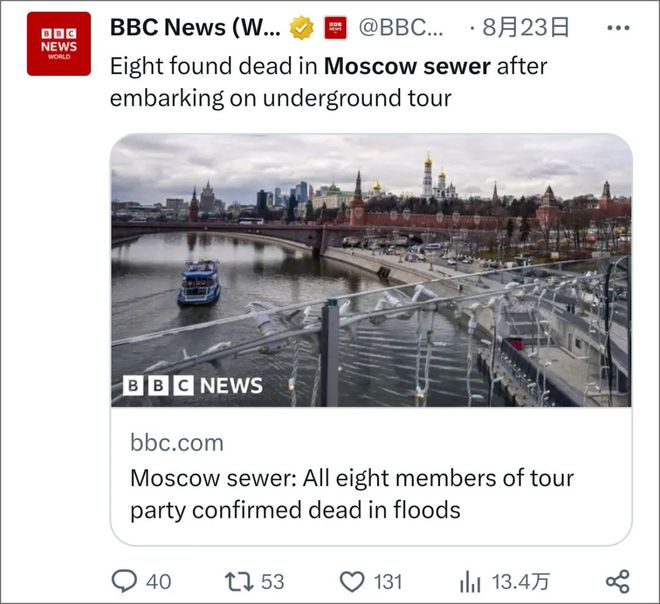Viewport: 660px width, 604px height.
Task: Click the share icon
Action: pyautogui.click(x=618, y=582)
